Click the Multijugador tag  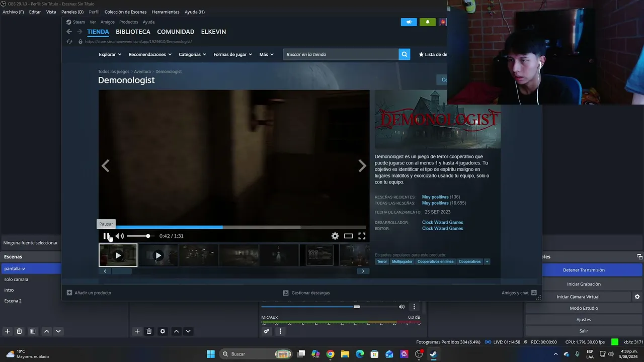(402, 261)
